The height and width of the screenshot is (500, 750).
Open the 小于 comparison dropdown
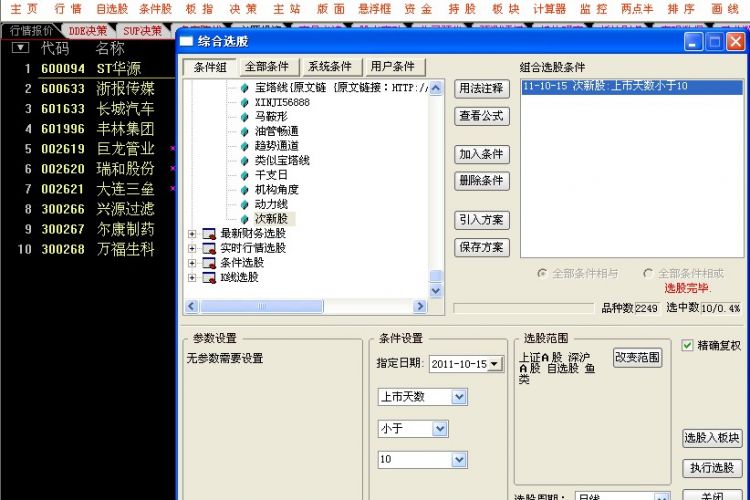tap(440, 429)
